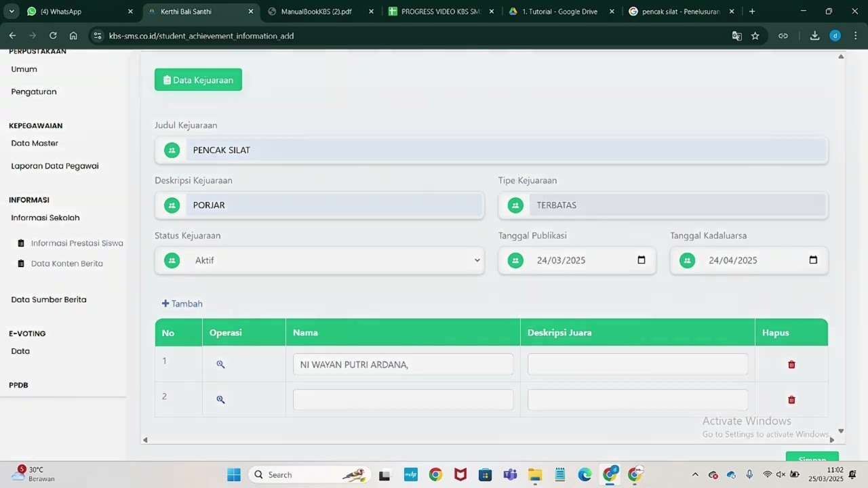Open the Status Kejuaraan dropdown showing Aktif
The image size is (868, 488).
coord(319,260)
